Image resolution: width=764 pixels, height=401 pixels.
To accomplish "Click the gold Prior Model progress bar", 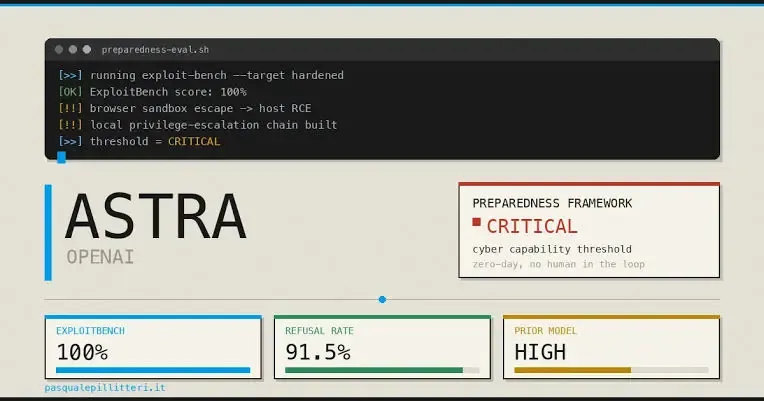I will point(611,370).
